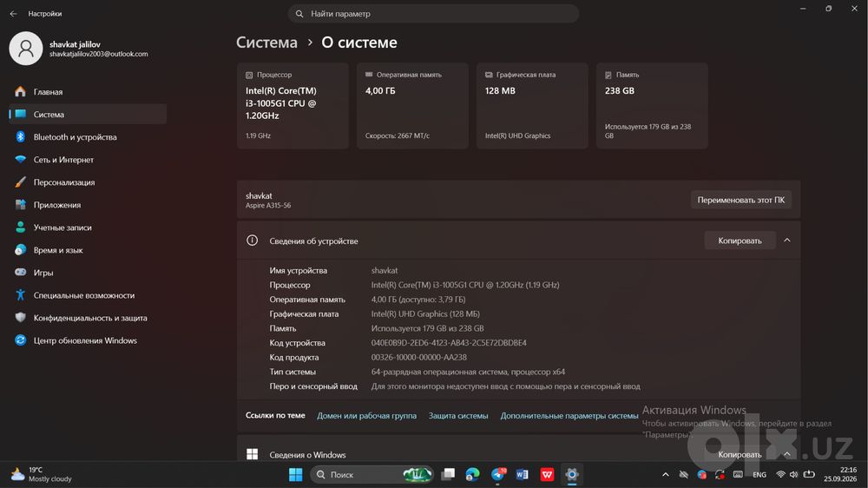
Task: Open the Windows Start menu
Action: point(296,475)
